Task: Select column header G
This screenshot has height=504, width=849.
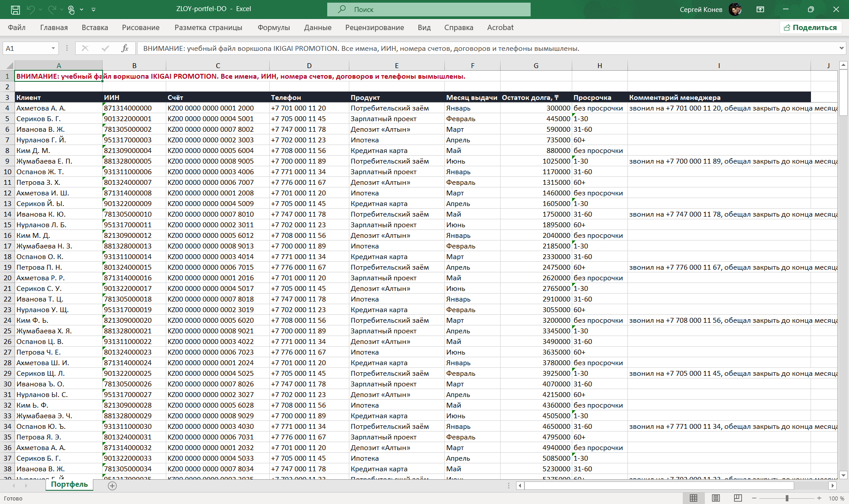Action: (536, 65)
